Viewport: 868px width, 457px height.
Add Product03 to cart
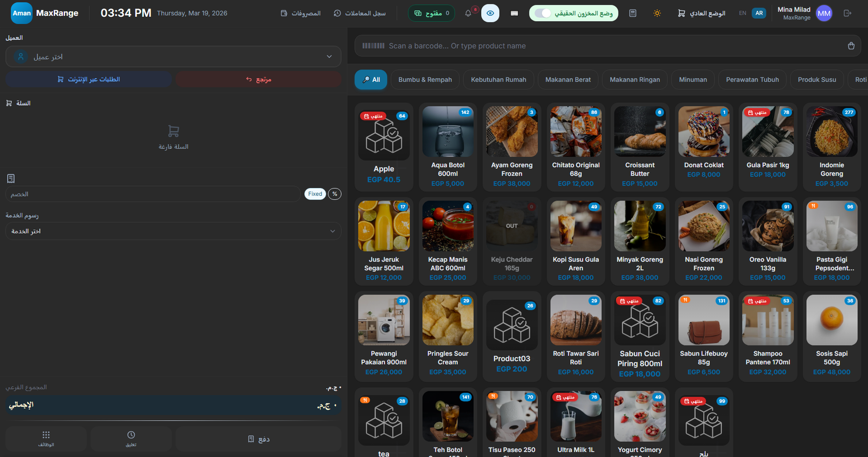tap(512, 336)
